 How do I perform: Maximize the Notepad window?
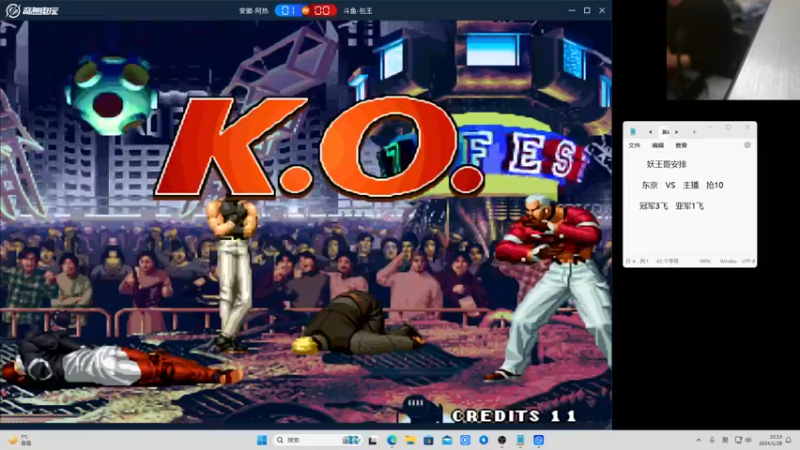(x=729, y=128)
